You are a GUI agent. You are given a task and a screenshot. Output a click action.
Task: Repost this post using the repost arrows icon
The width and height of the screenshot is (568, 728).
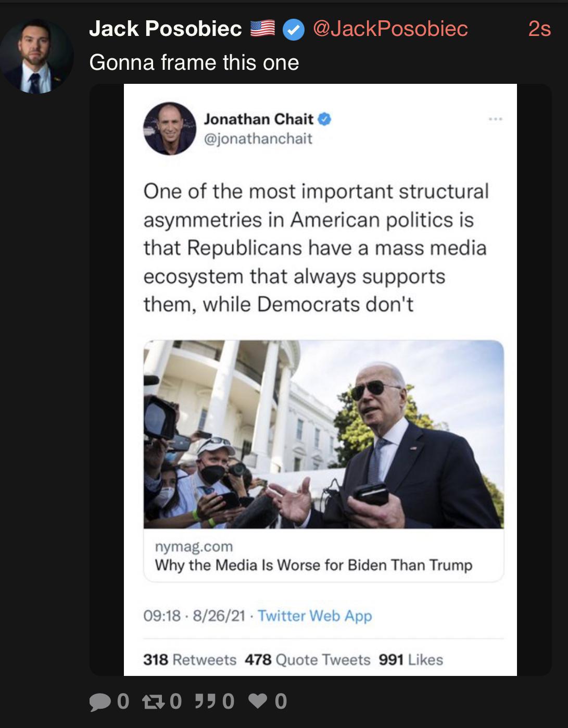pyautogui.click(x=153, y=701)
